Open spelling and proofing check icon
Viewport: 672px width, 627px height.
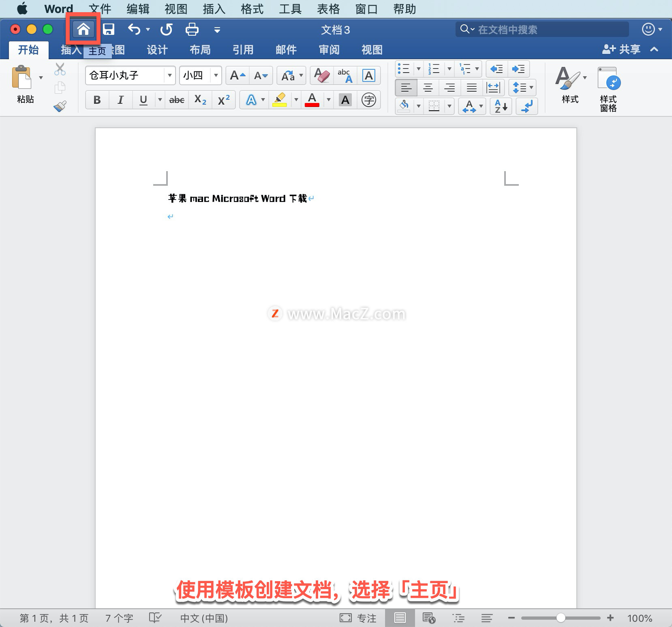click(x=155, y=618)
